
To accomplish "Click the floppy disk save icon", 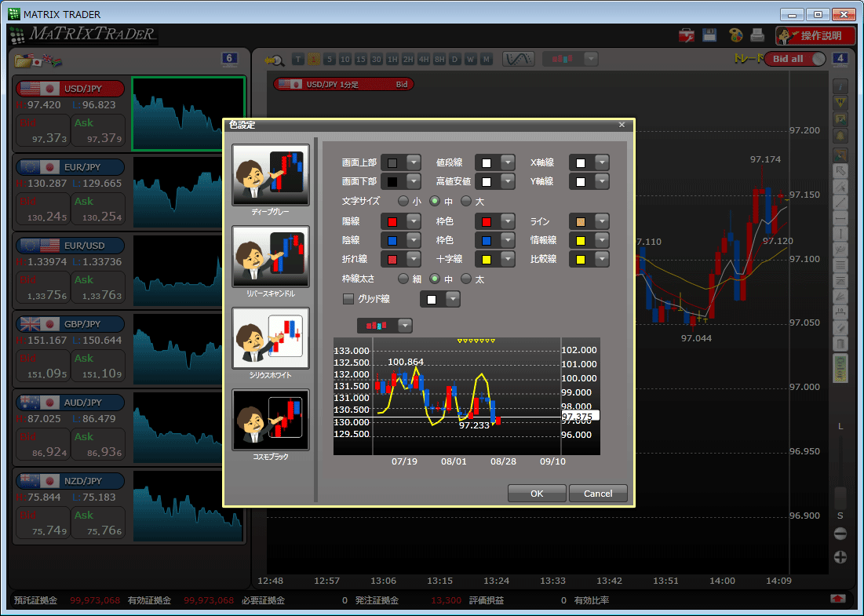I will click(709, 35).
